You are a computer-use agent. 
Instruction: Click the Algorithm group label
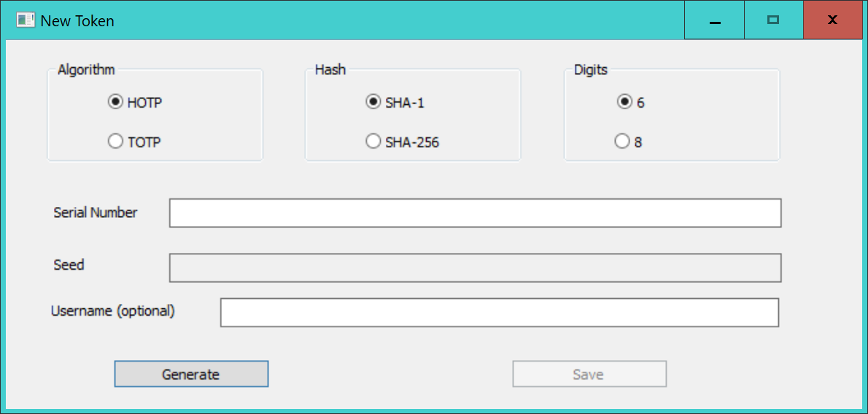pyautogui.click(x=86, y=70)
